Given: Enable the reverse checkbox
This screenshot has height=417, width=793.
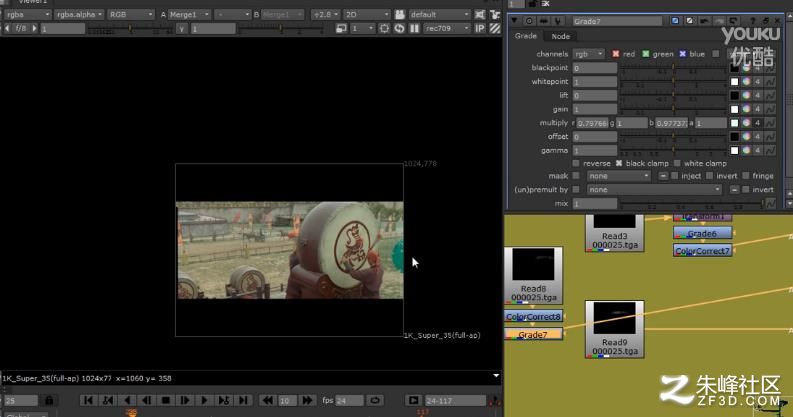Looking at the screenshot, I should point(576,163).
